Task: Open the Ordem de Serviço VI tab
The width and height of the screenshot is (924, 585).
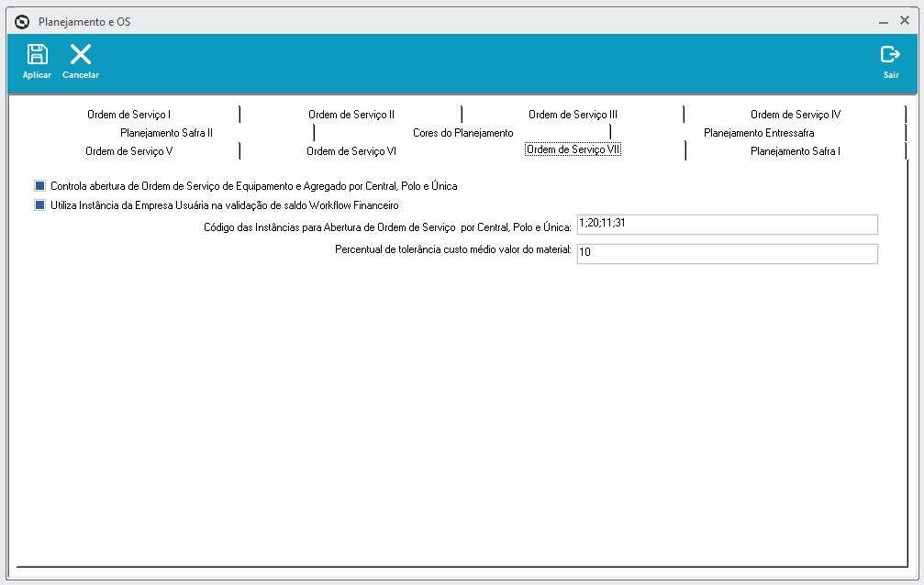Action: click(351, 150)
